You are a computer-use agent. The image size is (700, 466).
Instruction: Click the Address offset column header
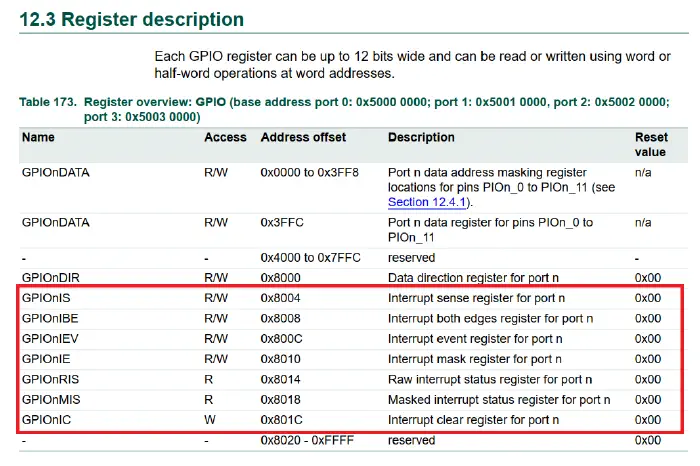(303, 137)
